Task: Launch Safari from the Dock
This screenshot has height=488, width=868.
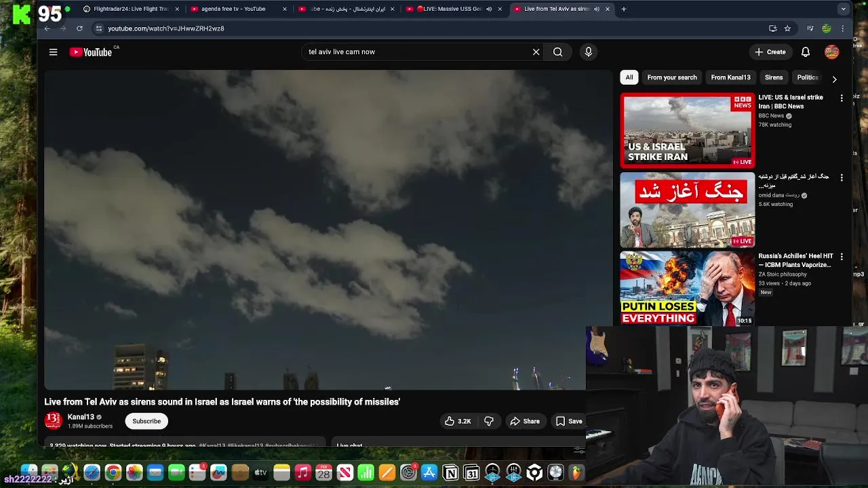Action: point(92,472)
